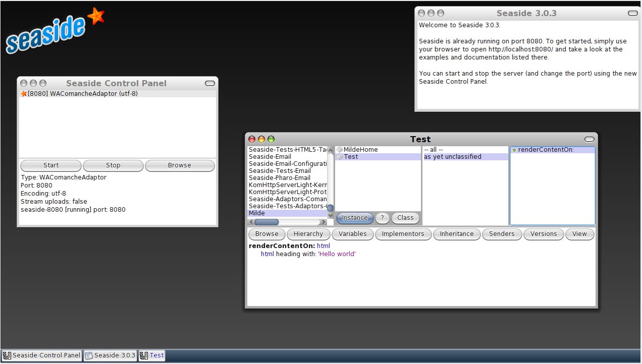Click the green maximize button of Test window
Screen dimensions: 642x364
click(x=271, y=139)
